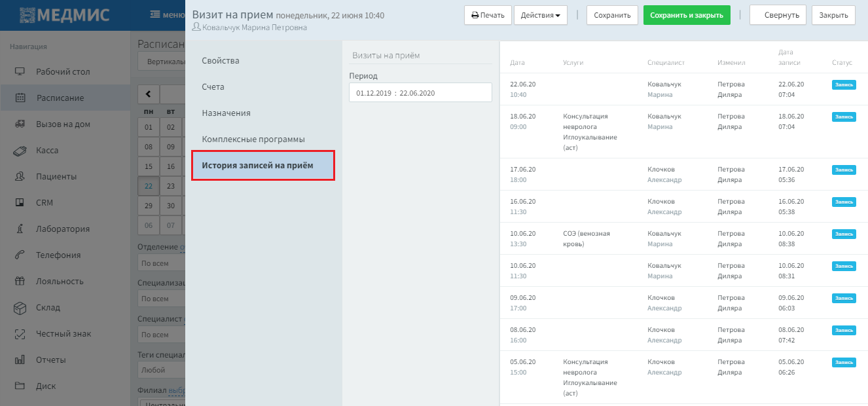
Task: Click the Вызов на дом ambulance icon
Action: [20, 124]
